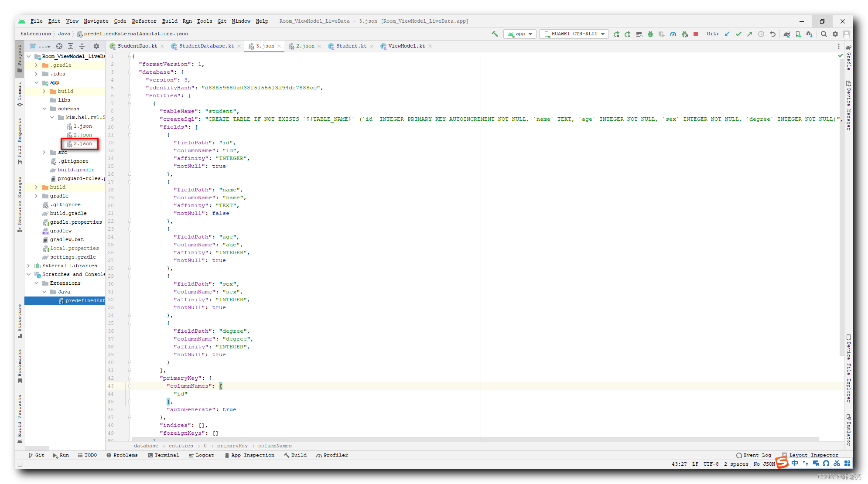Screen dimensions: 868x484
Task: Open the Terminal tool window
Action: click(x=163, y=455)
